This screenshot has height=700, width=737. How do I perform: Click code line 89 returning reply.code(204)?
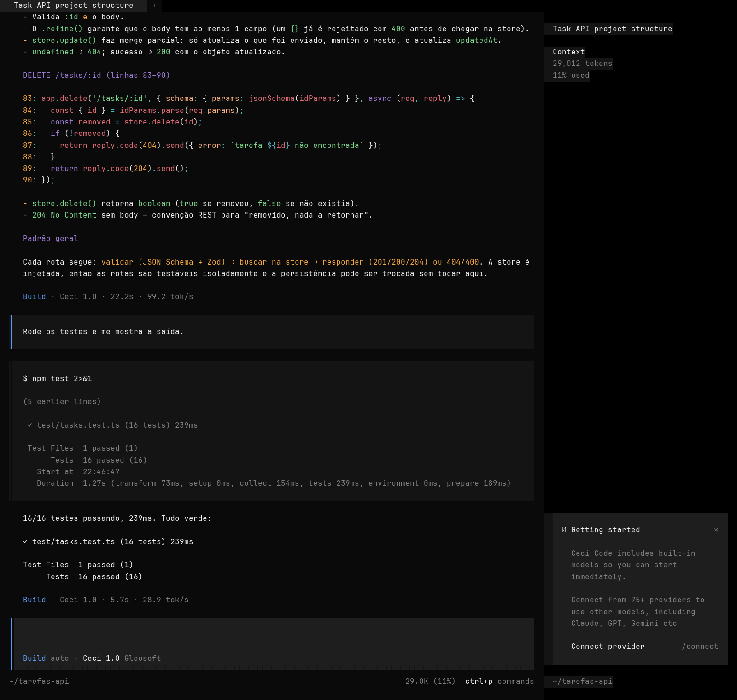(105, 169)
